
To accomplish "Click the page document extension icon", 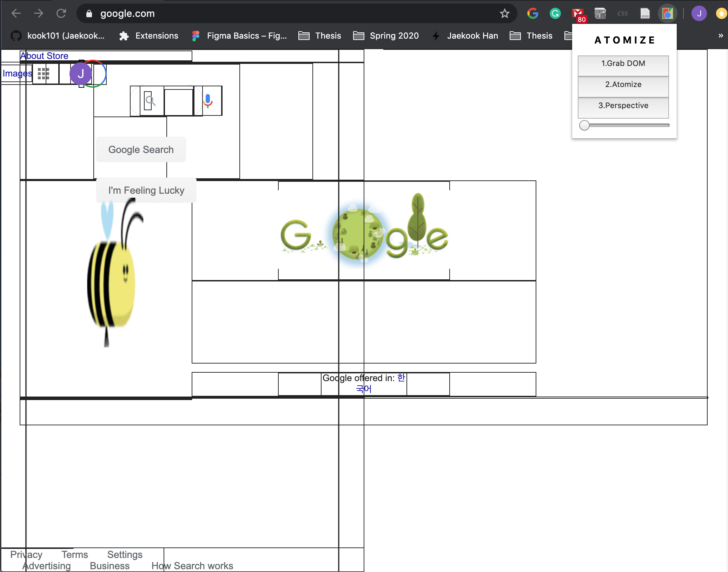I will [x=645, y=13].
